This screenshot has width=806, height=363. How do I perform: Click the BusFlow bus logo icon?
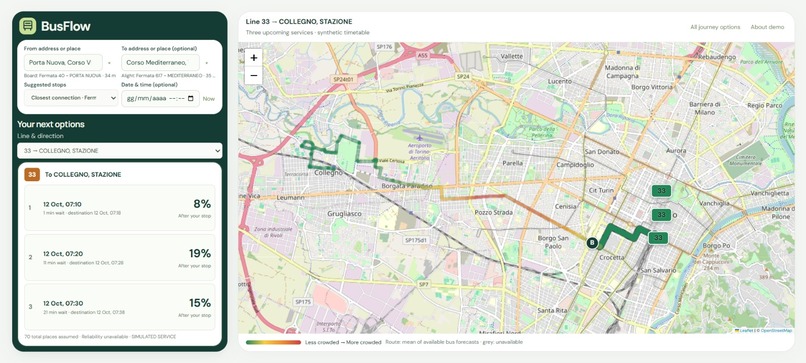tap(28, 26)
